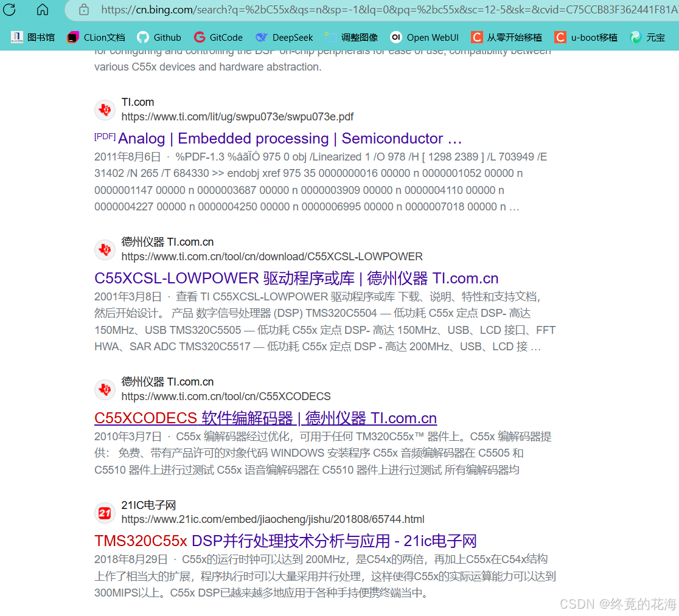Click the TI logo beside TI.com result

point(105,110)
